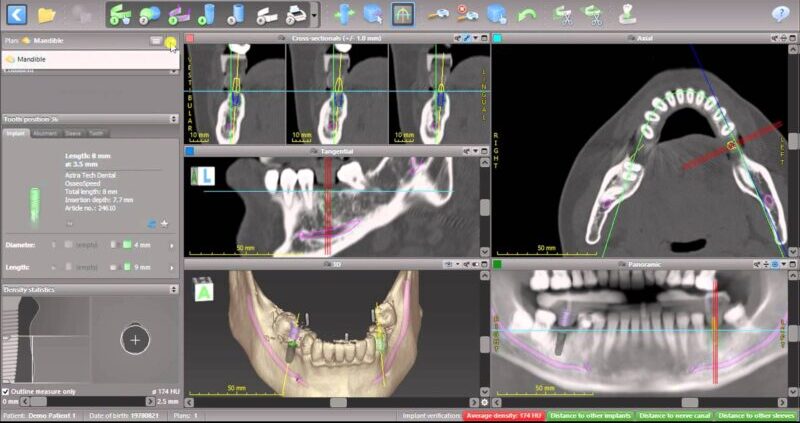
Task: Click the first scissors cut tool
Action: tap(563, 15)
